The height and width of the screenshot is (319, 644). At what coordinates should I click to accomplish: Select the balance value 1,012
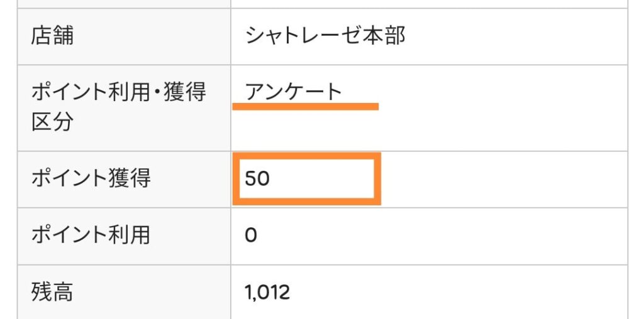[x=267, y=291]
